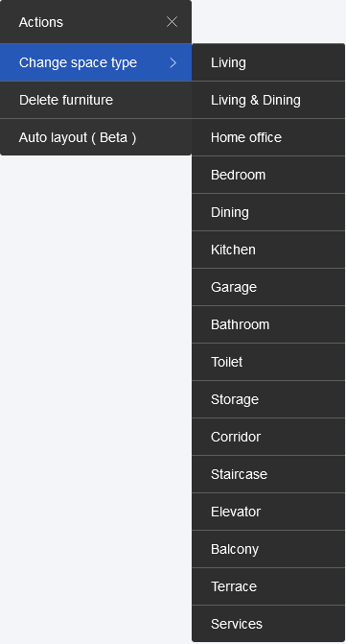Choose Balcony from the list
The height and width of the screenshot is (644, 346).
pos(268,549)
